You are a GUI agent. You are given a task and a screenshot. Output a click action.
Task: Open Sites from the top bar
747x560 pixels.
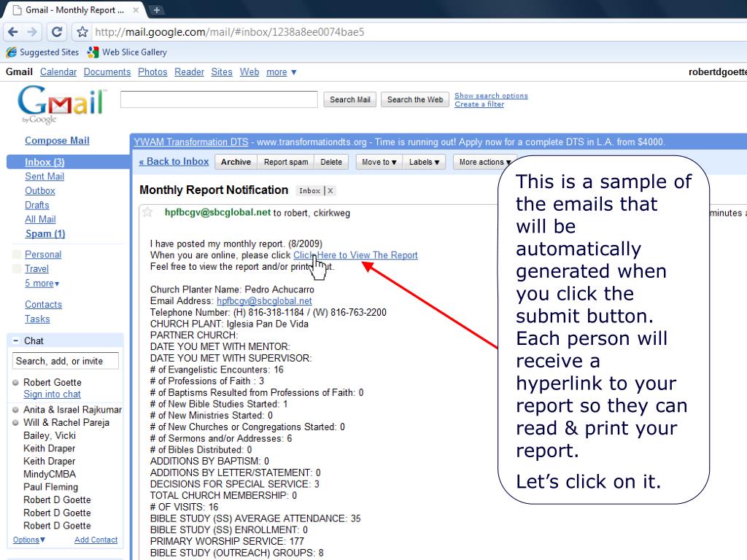coord(222,72)
